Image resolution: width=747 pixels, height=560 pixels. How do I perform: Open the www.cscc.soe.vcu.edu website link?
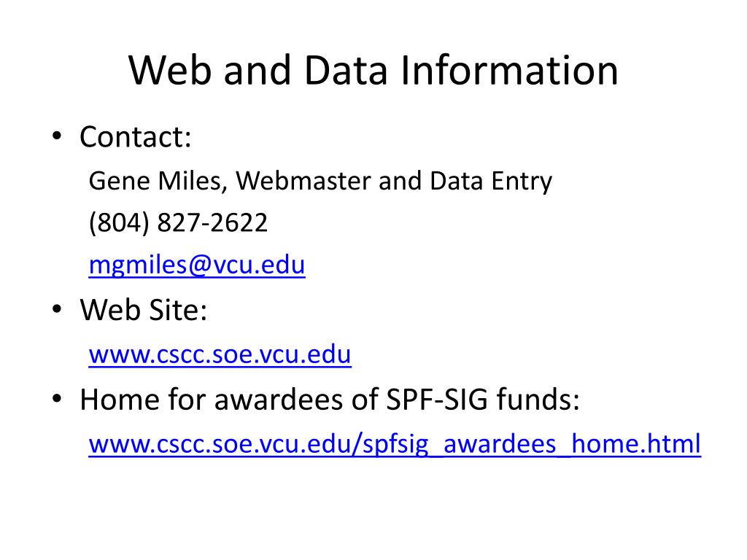(x=220, y=354)
